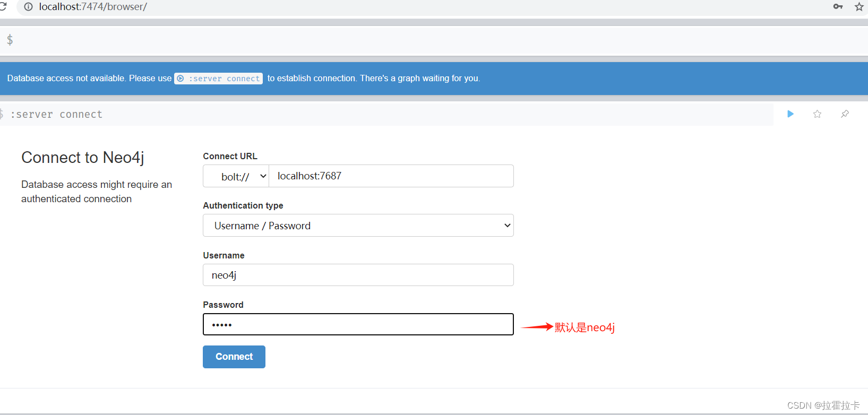Click 'Database access might require an' text
This screenshot has height=415, width=868.
97,185
